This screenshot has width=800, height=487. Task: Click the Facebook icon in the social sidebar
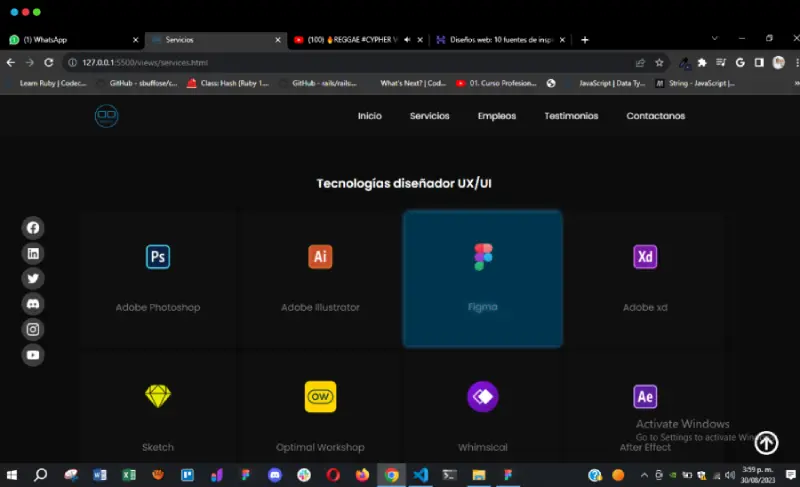point(33,228)
